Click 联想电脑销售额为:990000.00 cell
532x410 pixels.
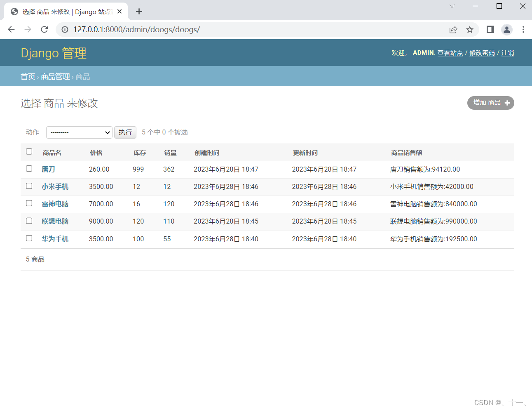coord(434,221)
